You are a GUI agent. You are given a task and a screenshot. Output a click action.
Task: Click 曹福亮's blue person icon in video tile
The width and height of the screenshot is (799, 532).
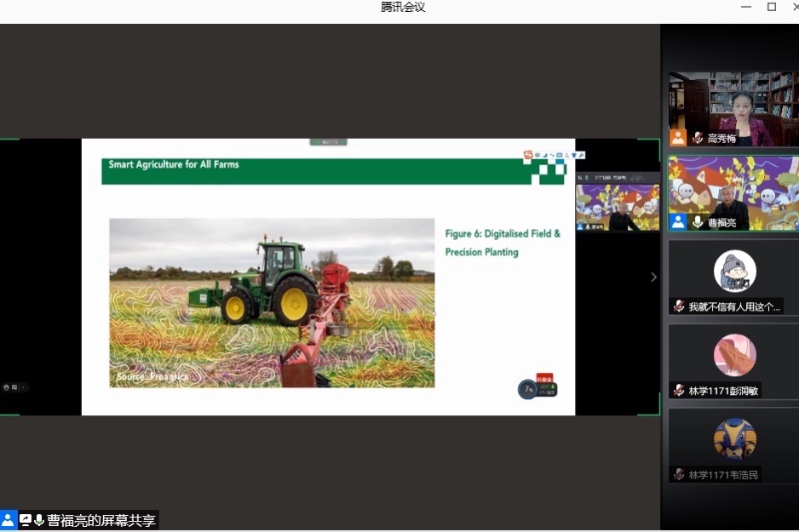(678, 222)
